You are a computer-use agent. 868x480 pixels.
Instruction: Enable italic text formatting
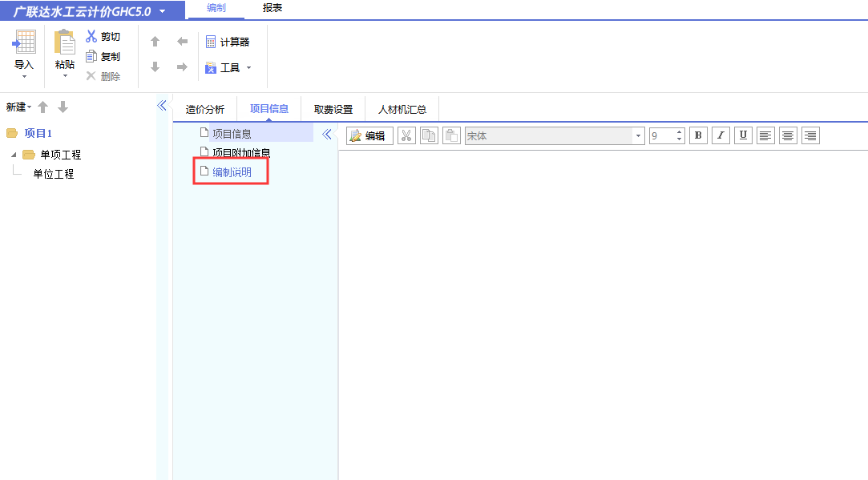tap(721, 135)
